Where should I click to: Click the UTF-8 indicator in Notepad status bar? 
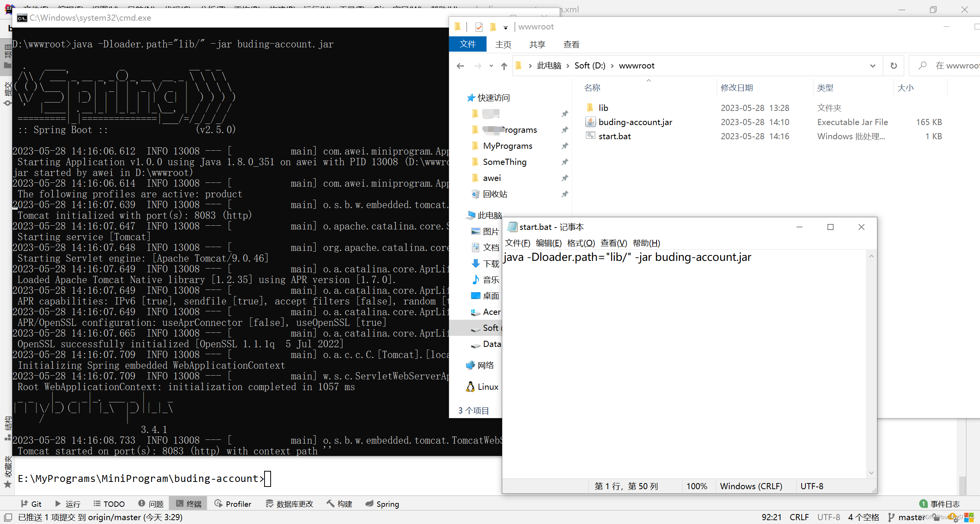812,486
